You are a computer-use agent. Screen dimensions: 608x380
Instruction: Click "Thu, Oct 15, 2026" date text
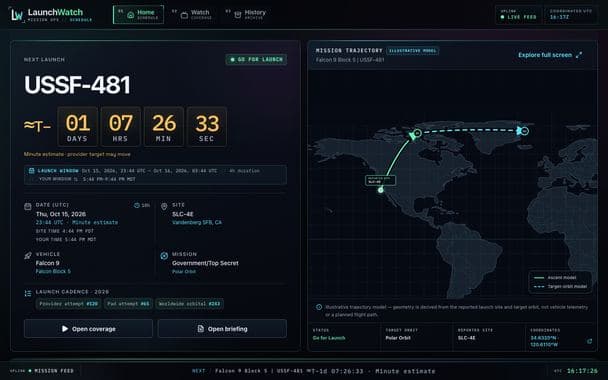click(61, 214)
